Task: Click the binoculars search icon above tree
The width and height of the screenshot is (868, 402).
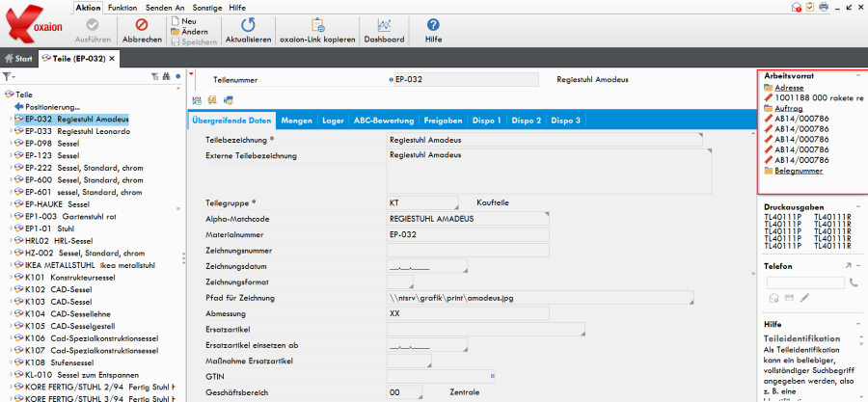Action: [x=166, y=76]
